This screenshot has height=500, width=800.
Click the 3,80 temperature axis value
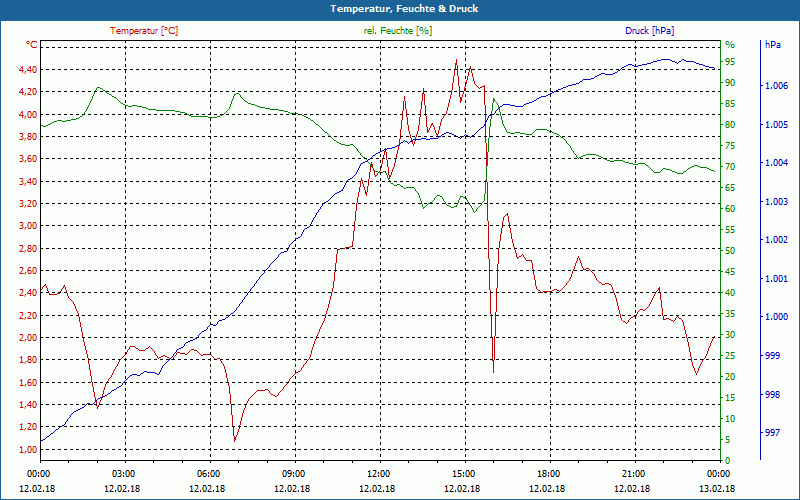coord(28,137)
